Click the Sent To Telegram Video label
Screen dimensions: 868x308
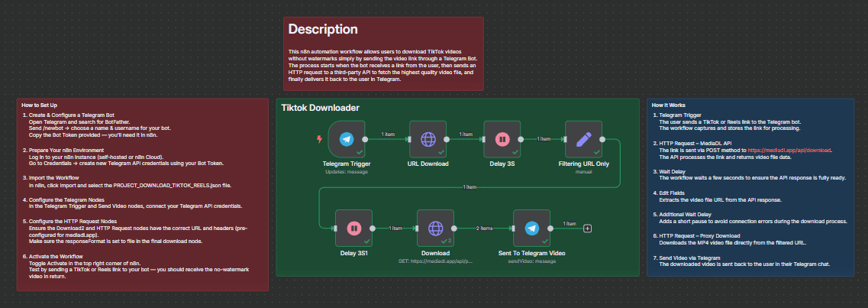tap(532, 253)
